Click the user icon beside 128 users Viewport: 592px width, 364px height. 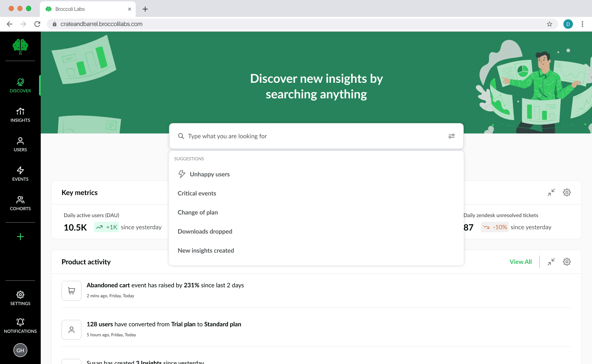pyautogui.click(x=72, y=330)
